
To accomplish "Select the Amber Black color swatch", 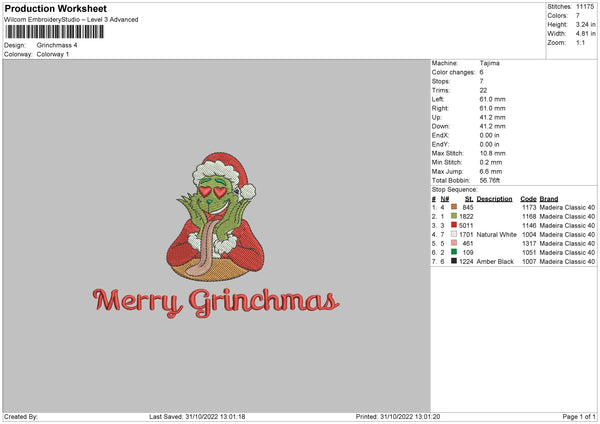I will coord(454,261).
